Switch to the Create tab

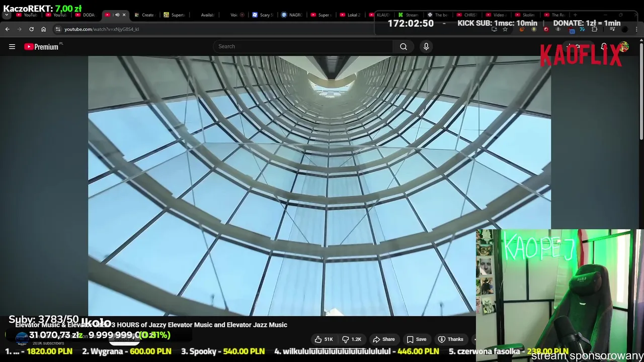point(145,15)
